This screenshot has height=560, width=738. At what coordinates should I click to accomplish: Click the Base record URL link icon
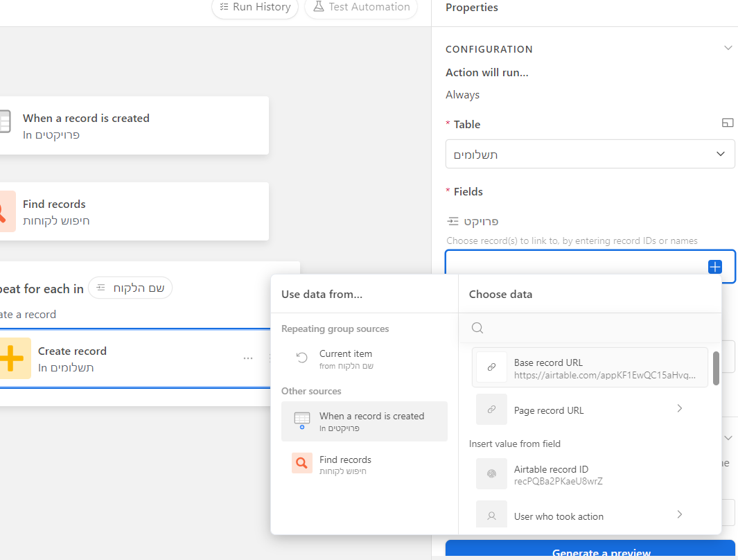[x=491, y=367]
